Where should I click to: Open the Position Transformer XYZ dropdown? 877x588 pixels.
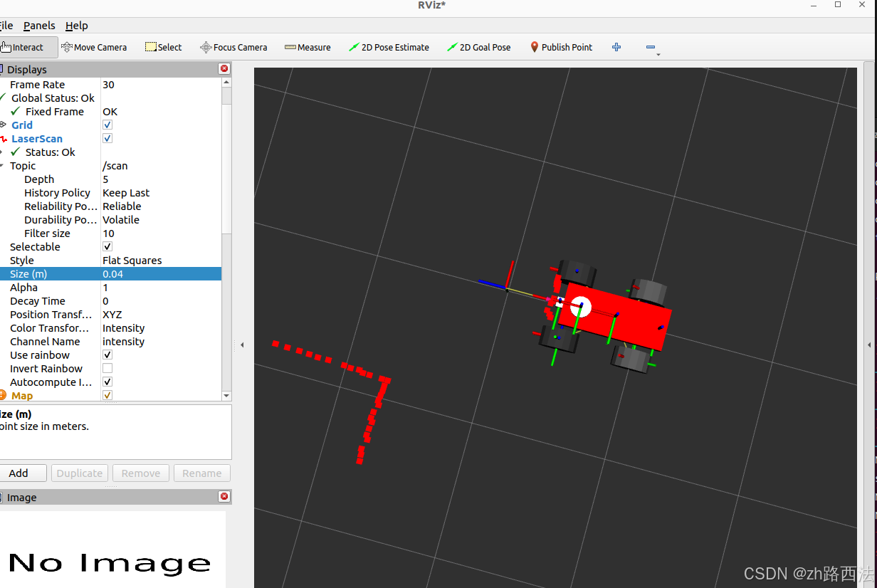coord(161,315)
